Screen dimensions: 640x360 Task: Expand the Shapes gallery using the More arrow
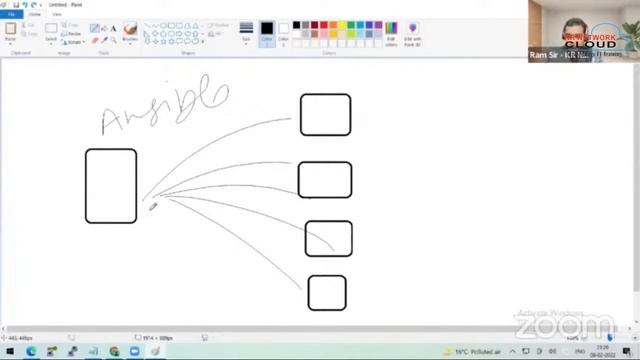click(203, 42)
